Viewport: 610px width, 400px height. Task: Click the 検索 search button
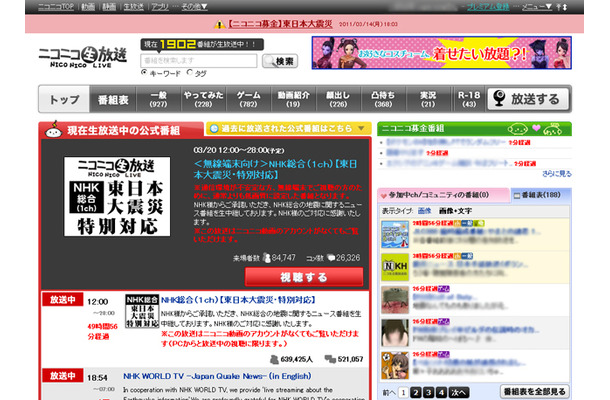pyautogui.click(x=280, y=61)
